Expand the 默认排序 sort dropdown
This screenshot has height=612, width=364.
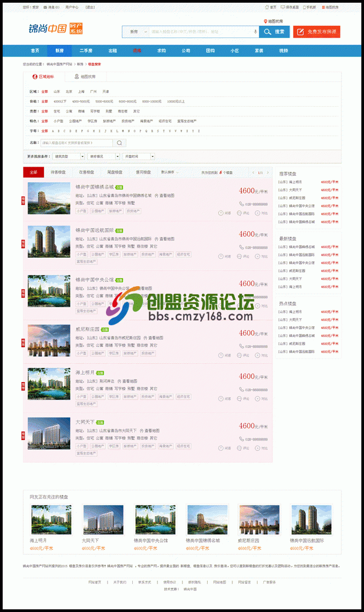click(x=170, y=172)
